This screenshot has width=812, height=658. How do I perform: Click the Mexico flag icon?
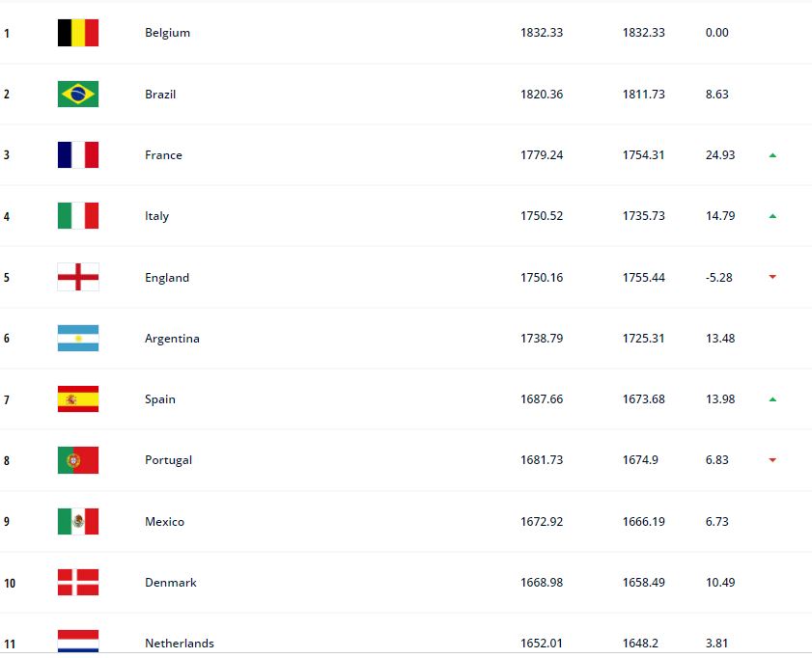[x=77, y=521]
